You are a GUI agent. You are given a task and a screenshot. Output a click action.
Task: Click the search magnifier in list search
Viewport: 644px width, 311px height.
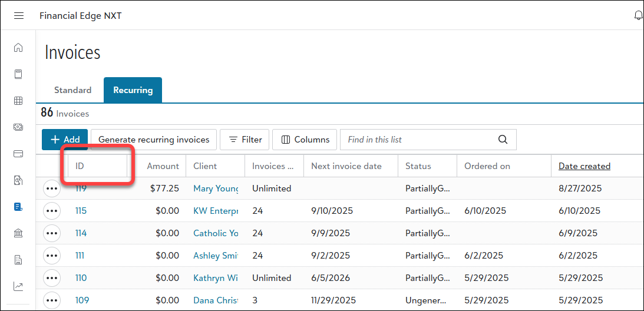(503, 140)
